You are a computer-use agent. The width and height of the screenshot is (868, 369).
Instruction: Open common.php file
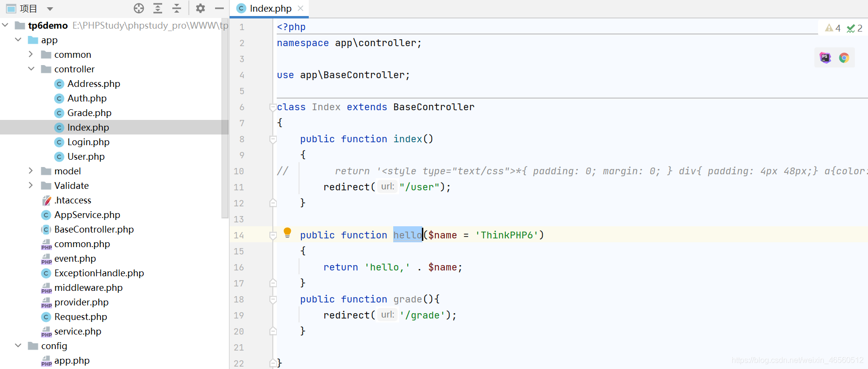coord(82,244)
